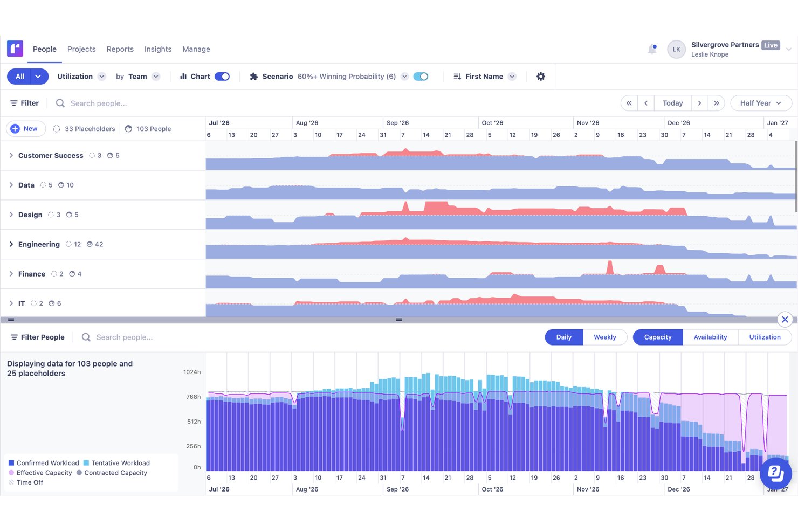Click the top search magnifier icon
Screen dimensions: 798x532
(60, 103)
